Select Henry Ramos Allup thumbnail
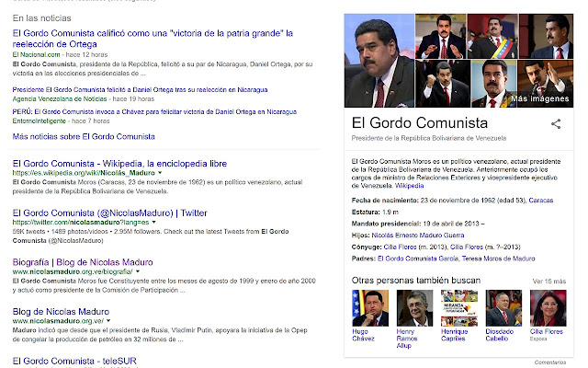The height and width of the screenshot is (368, 588). tap(414, 308)
